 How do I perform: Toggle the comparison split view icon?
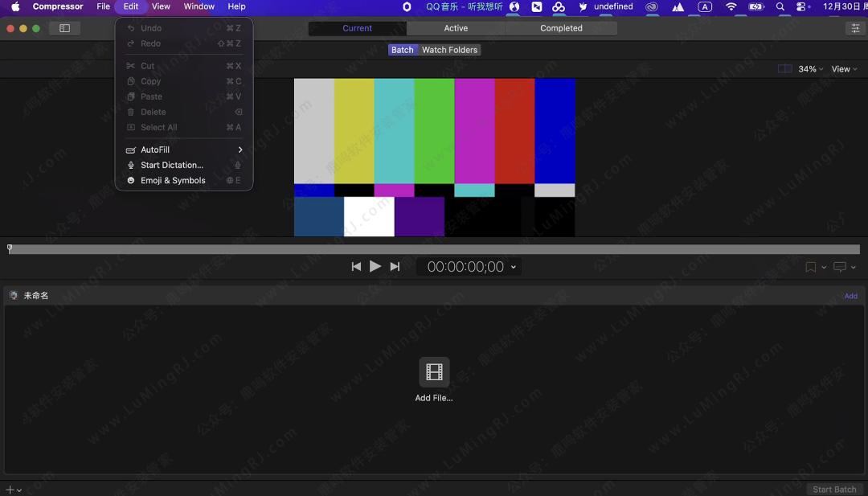point(784,69)
